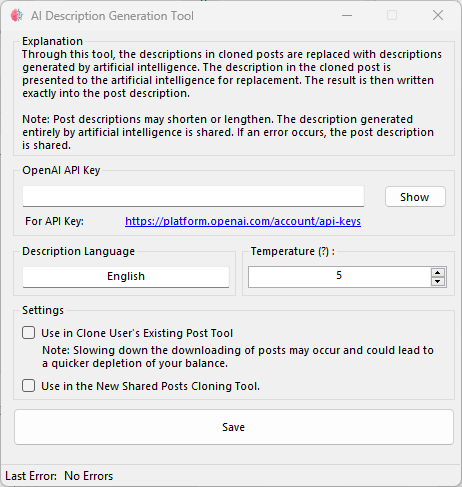Click the Temperature (?) help label
The height and width of the screenshot is (487, 462).
(293, 251)
